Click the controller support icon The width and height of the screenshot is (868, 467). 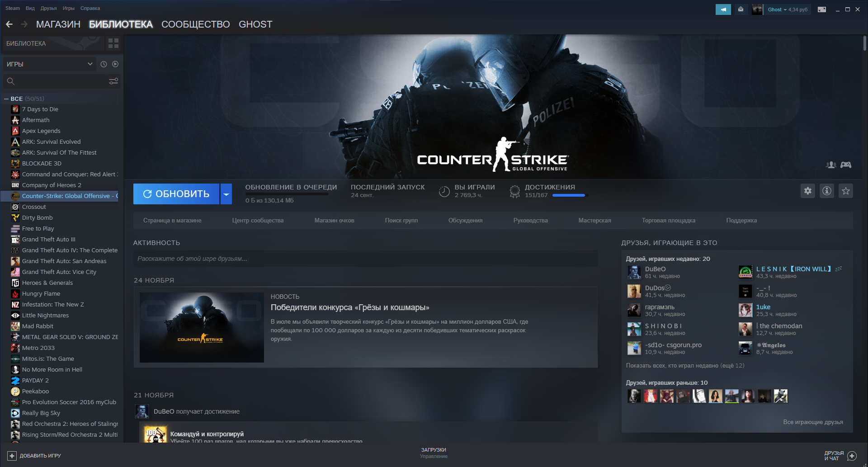pyautogui.click(x=846, y=165)
